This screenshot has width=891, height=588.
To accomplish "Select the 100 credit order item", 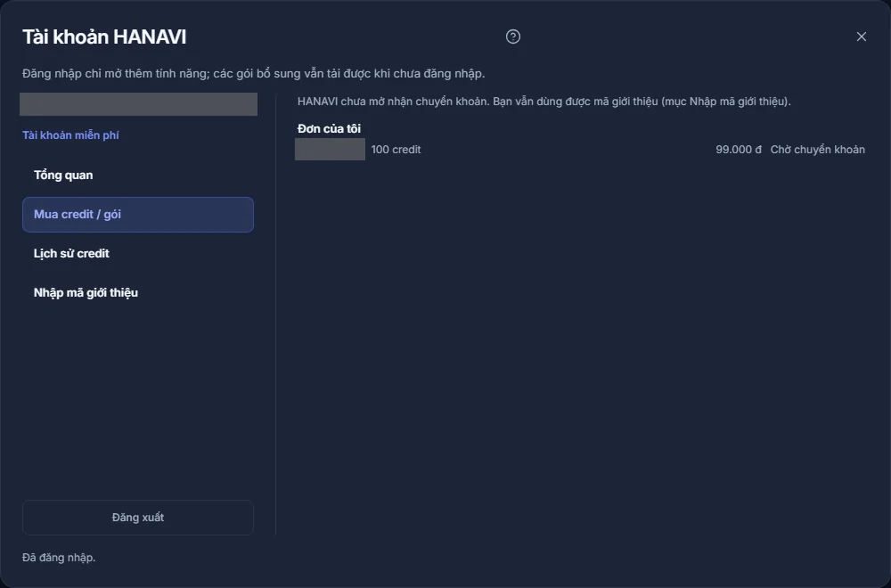I will [x=396, y=150].
